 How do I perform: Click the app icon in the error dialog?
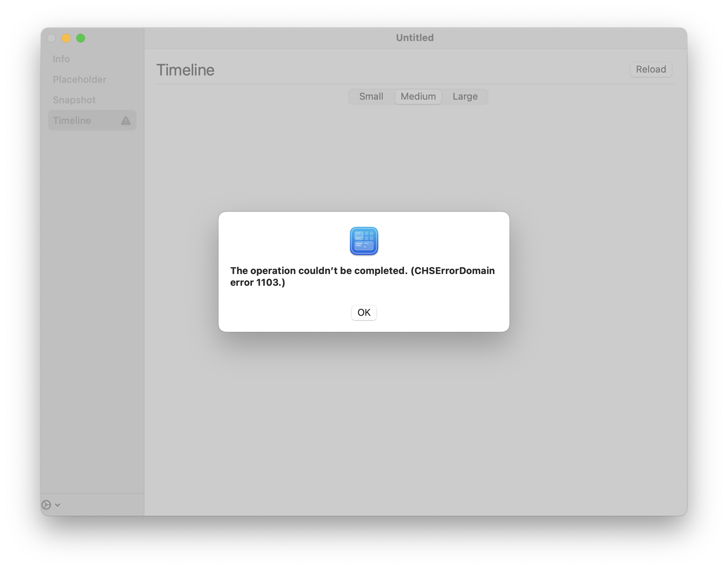tap(364, 241)
